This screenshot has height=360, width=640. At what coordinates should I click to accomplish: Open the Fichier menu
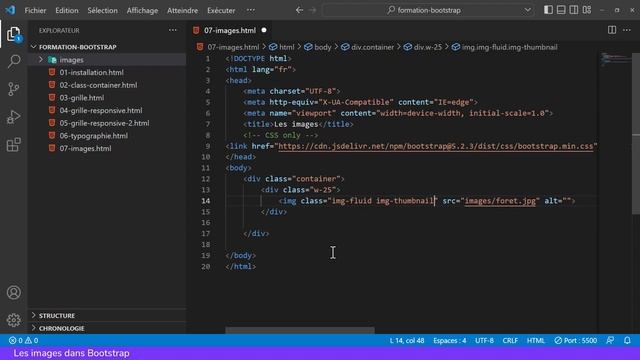[35, 10]
